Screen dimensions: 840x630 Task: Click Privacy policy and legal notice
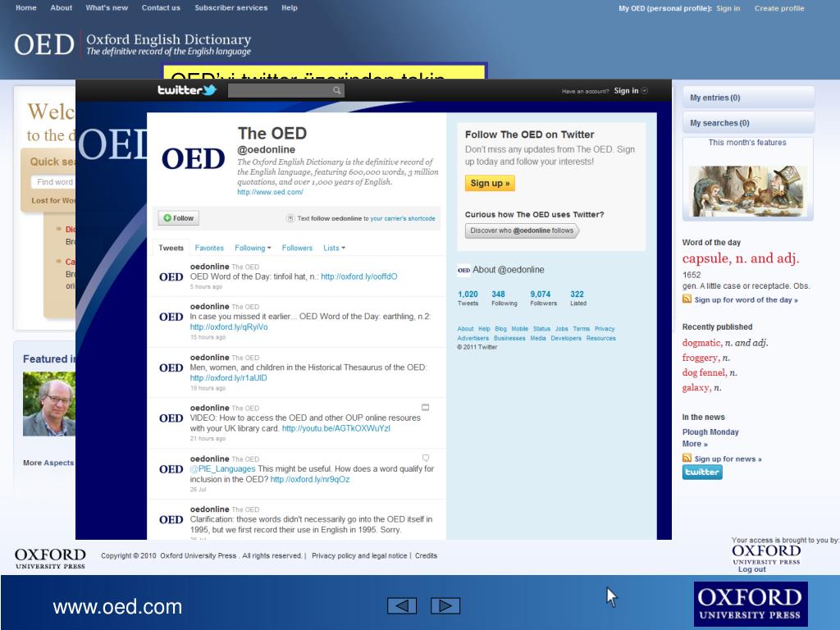(359, 555)
